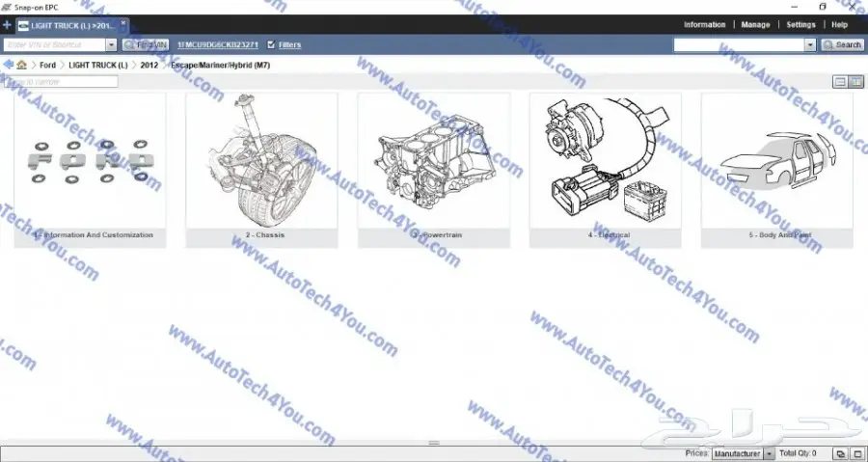Click the Find VIN button
Viewport: 868px width, 462px height.
tap(146, 44)
